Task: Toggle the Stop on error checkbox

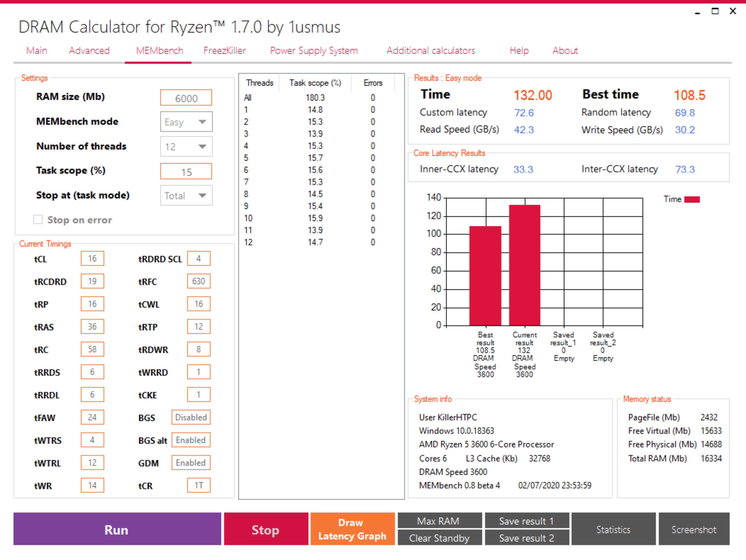Action: tap(38, 220)
